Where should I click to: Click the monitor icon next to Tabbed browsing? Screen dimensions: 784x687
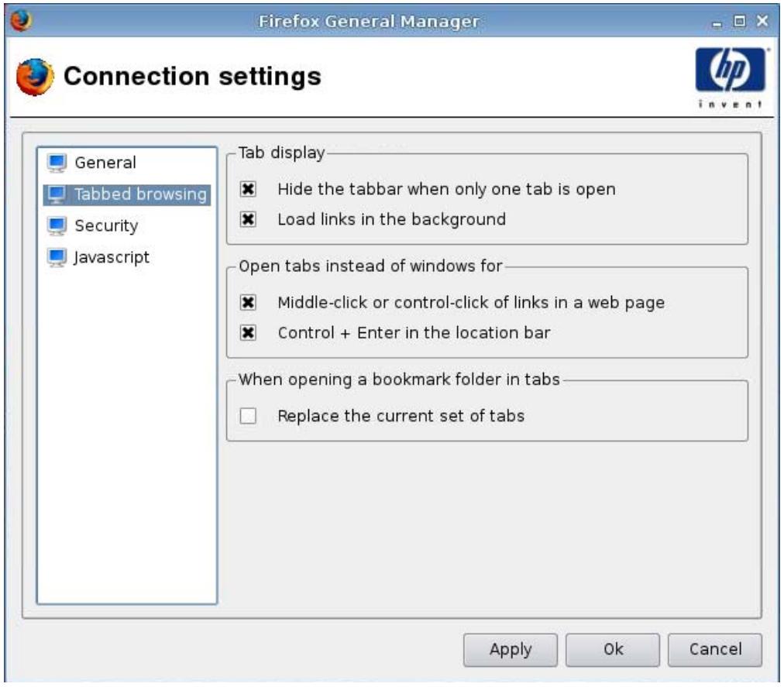pyautogui.click(x=57, y=194)
